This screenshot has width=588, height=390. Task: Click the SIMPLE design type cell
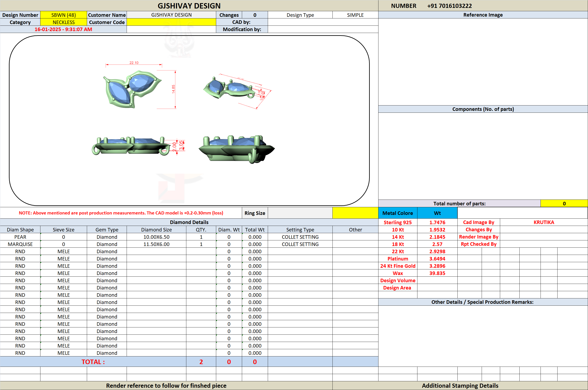(355, 15)
